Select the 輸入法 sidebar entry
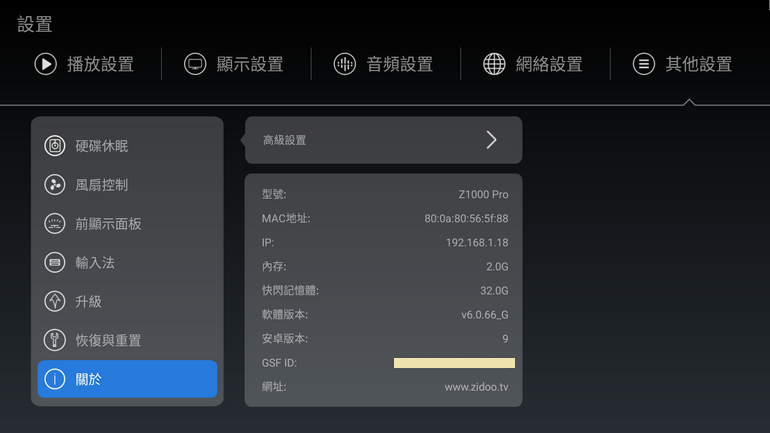Viewport: 770px width, 433px height. coord(127,262)
